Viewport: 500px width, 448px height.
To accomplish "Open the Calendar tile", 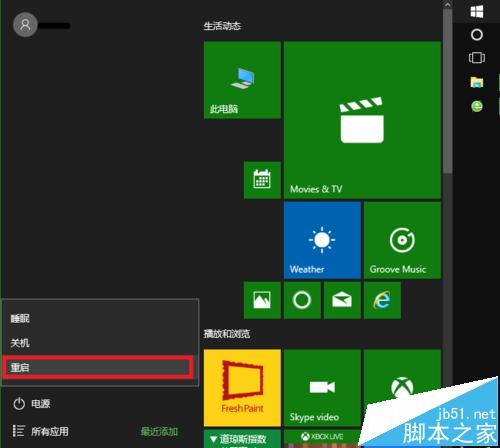I will click(x=262, y=180).
